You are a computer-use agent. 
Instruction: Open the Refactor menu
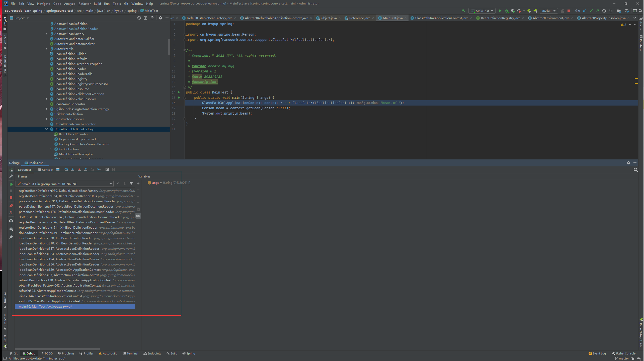84,4
